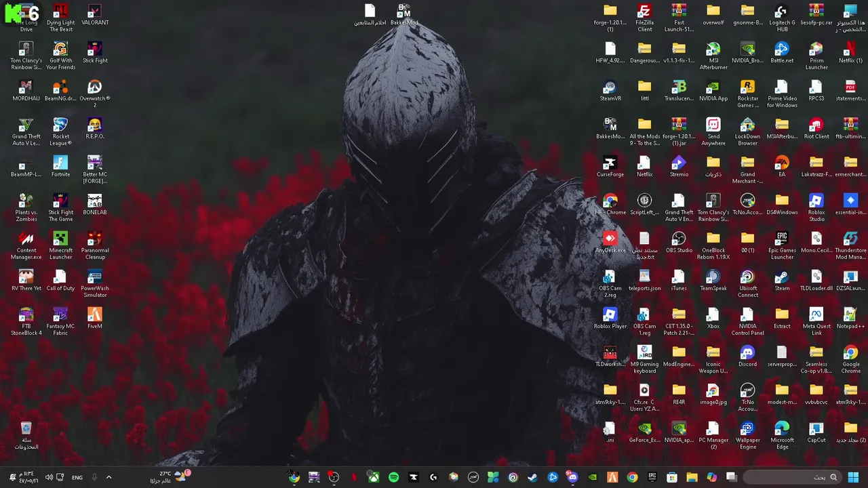
Task: Open the R.E.P.O. game shortcut
Action: 95,129
